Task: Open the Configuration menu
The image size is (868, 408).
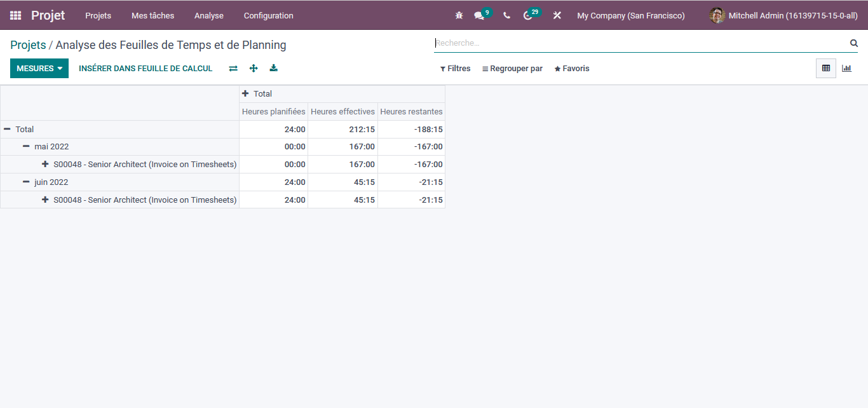Action: pos(269,15)
